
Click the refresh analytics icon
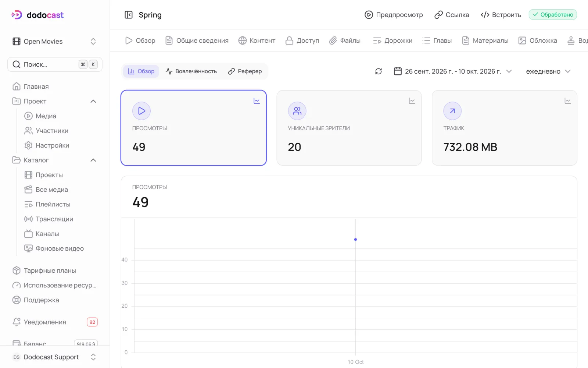pyautogui.click(x=379, y=71)
